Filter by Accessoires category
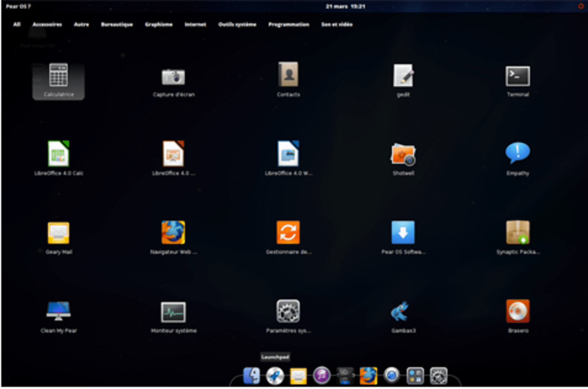Screen dimensions: 588x389 47,24
